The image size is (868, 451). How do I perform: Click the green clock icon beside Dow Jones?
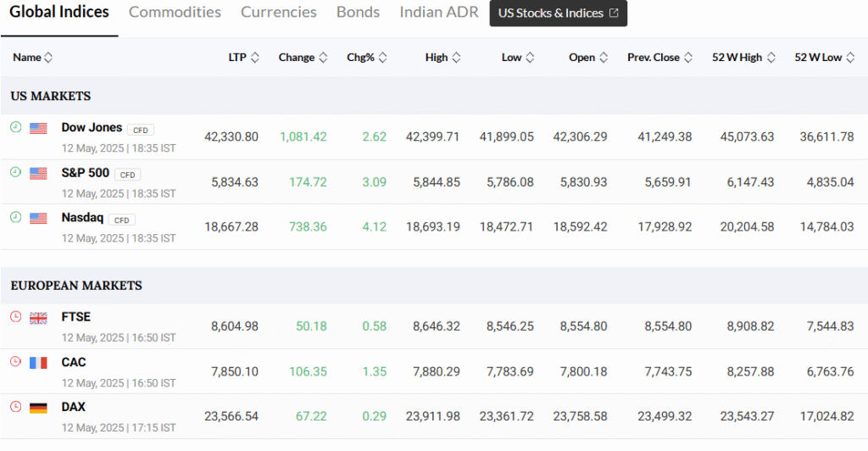(x=15, y=127)
